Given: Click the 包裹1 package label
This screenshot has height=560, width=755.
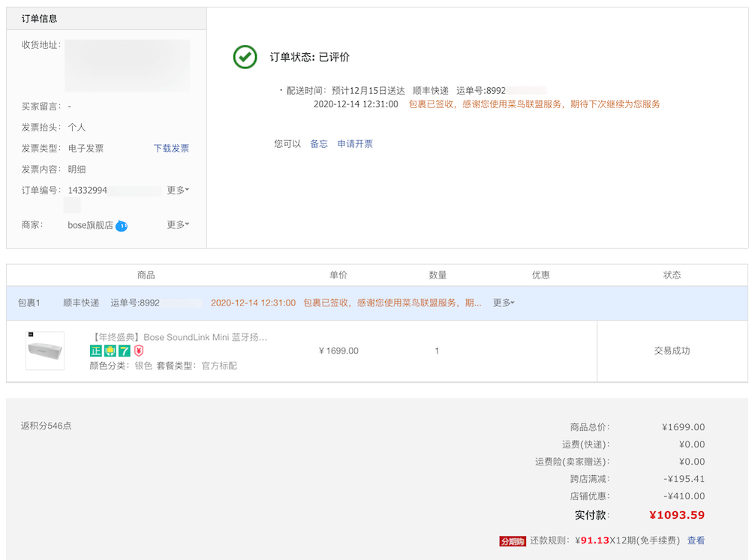Looking at the screenshot, I should click(x=29, y=303).
